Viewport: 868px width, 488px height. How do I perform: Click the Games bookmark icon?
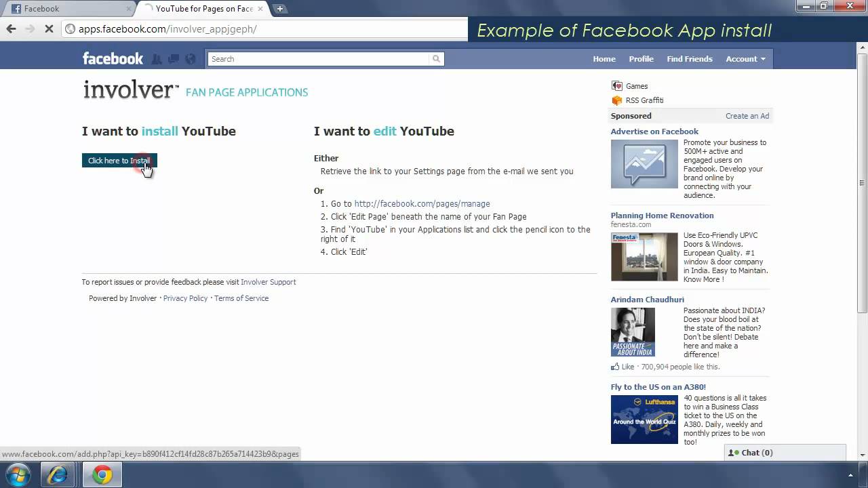616,86
